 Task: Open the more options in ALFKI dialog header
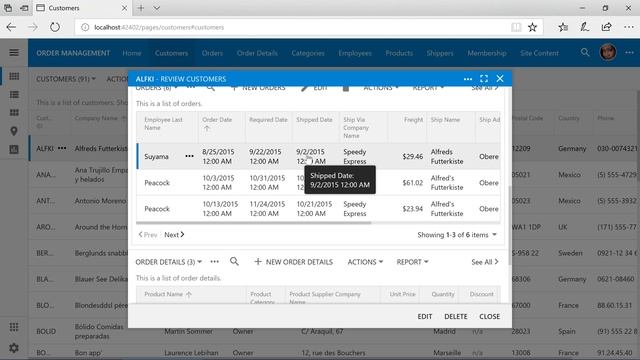point(468,79)
